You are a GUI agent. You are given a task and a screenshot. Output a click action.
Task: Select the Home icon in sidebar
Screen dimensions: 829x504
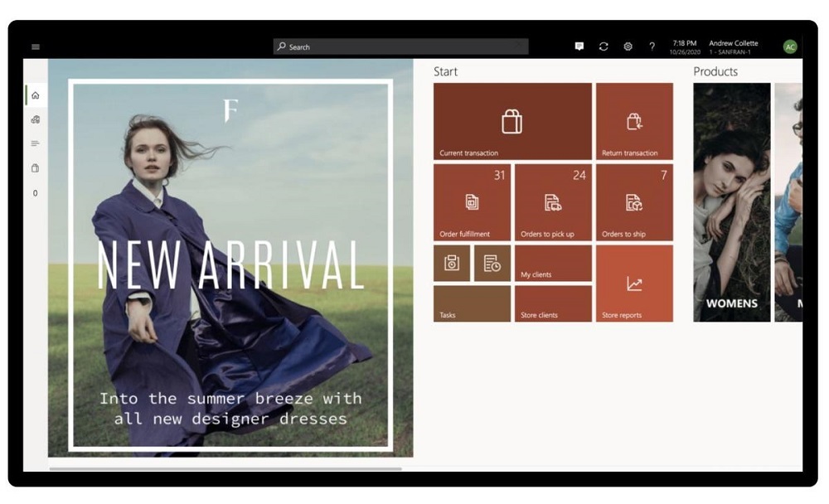[x=36, y=95]
